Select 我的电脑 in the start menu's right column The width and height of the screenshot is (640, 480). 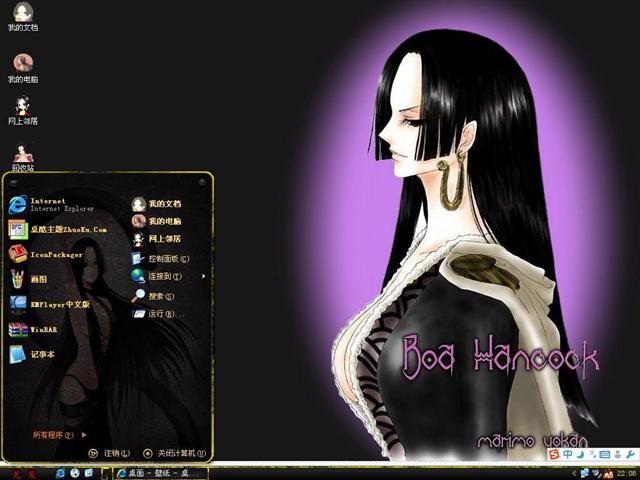click(x=156, y=221)
